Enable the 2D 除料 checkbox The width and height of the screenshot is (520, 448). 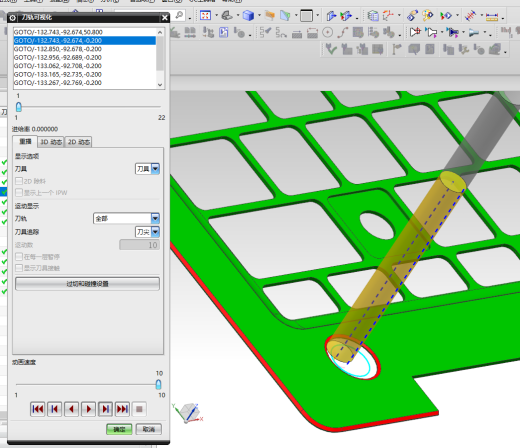point(19,181)
